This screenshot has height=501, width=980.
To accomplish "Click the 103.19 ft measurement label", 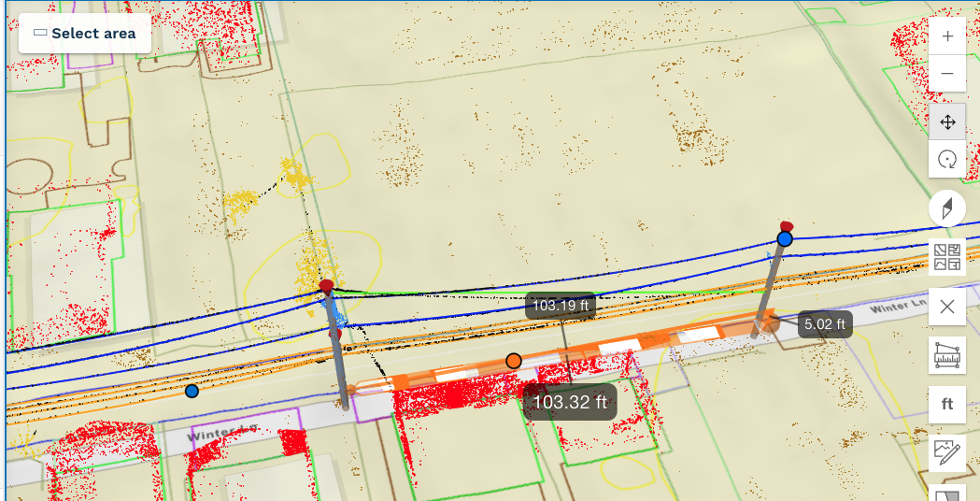I will [561, 307].
